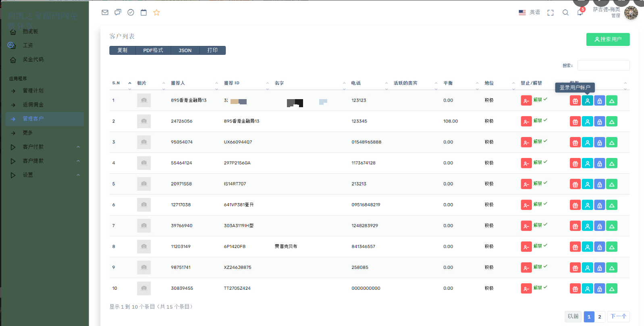Click blue lock icon in row 3
Screen dimensions: 644x326
[599, 143]
